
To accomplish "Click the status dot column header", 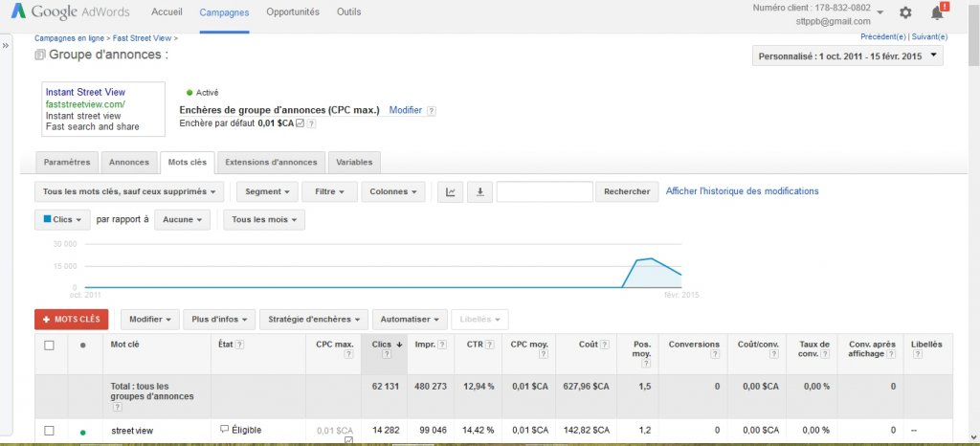I will [83, 345].
